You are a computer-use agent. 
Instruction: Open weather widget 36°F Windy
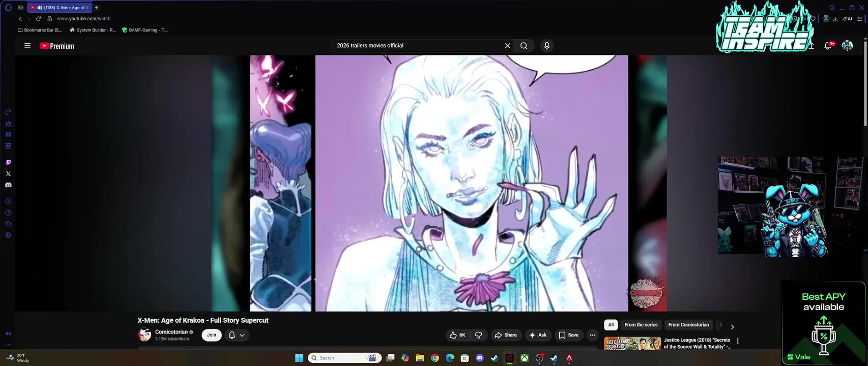point(18,358)
